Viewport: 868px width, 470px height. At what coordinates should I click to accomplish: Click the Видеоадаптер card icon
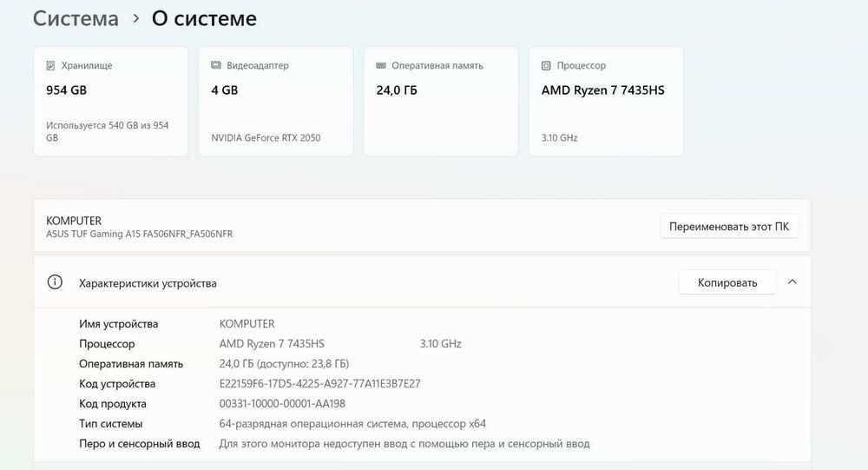pyautogui.click(x=216, y=65)
